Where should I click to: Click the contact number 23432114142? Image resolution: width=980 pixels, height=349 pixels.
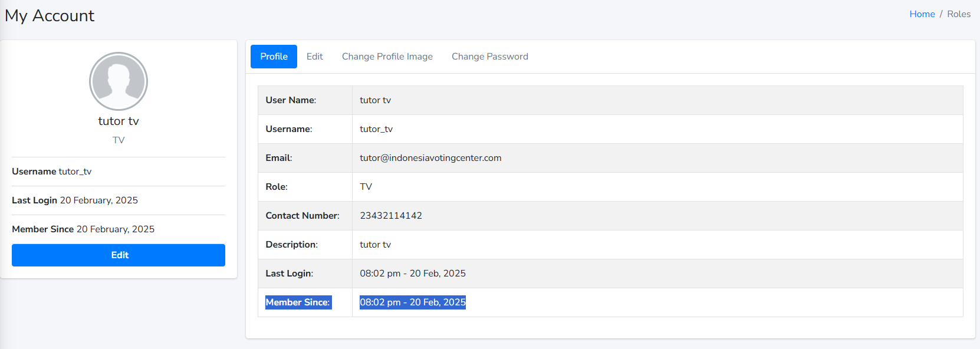[x=391, y=216]
